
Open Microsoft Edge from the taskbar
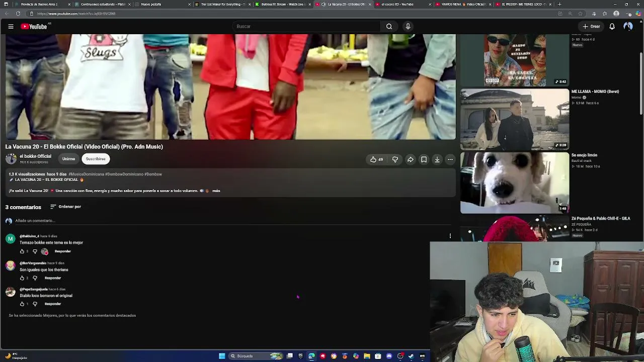pyautogui.click(x=311, y=356)
